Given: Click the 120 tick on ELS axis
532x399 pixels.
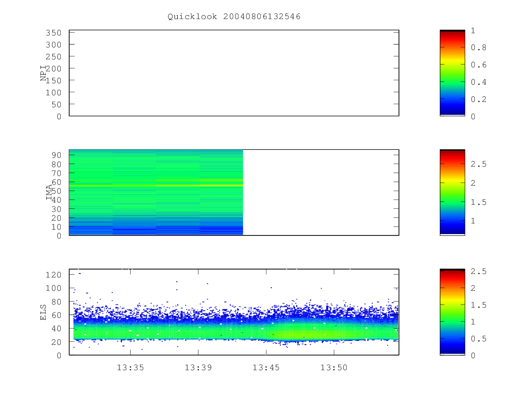Looking at the screenshot, I should coord(54,275).
